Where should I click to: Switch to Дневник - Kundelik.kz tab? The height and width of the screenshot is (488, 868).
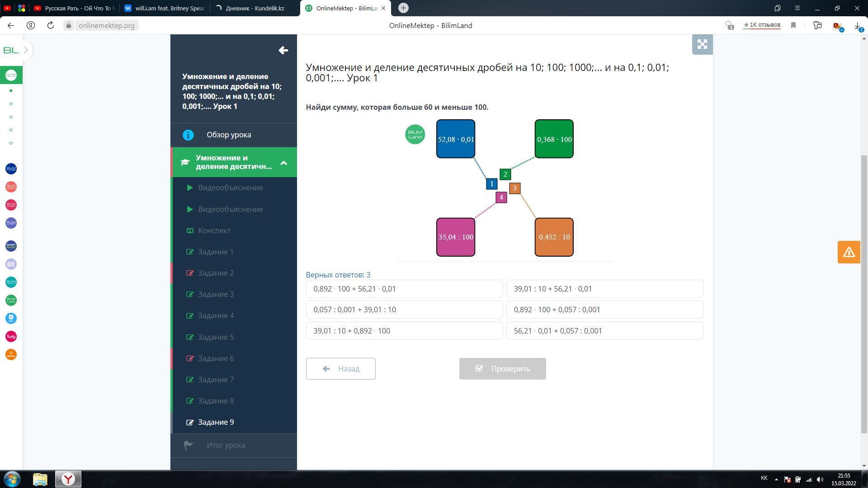(x=255, y=8)
